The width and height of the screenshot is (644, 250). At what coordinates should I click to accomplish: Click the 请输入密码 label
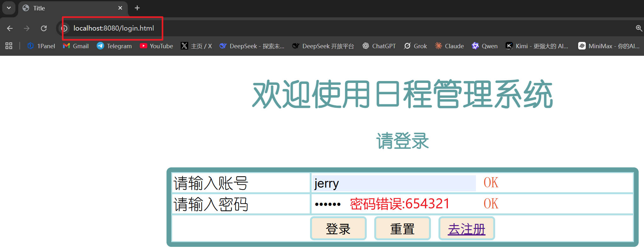(211, 204)
